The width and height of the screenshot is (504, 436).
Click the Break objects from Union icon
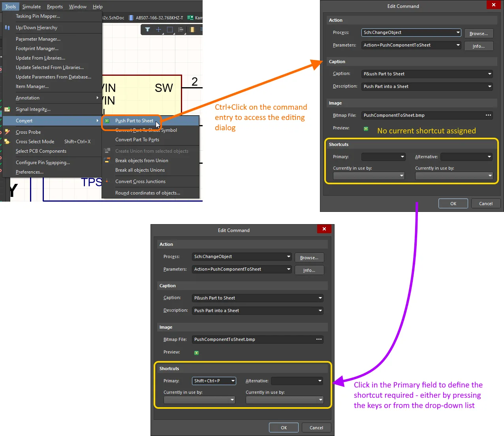click(107, 160)
